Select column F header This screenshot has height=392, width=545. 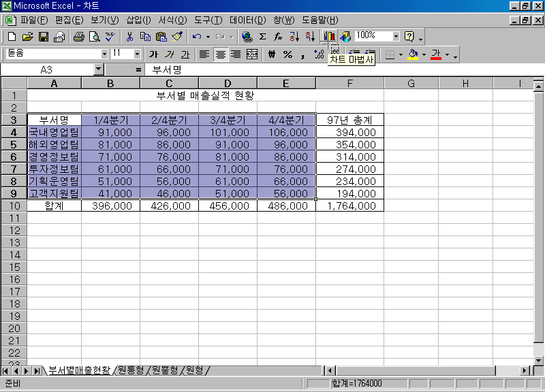[x=350, y=83]
